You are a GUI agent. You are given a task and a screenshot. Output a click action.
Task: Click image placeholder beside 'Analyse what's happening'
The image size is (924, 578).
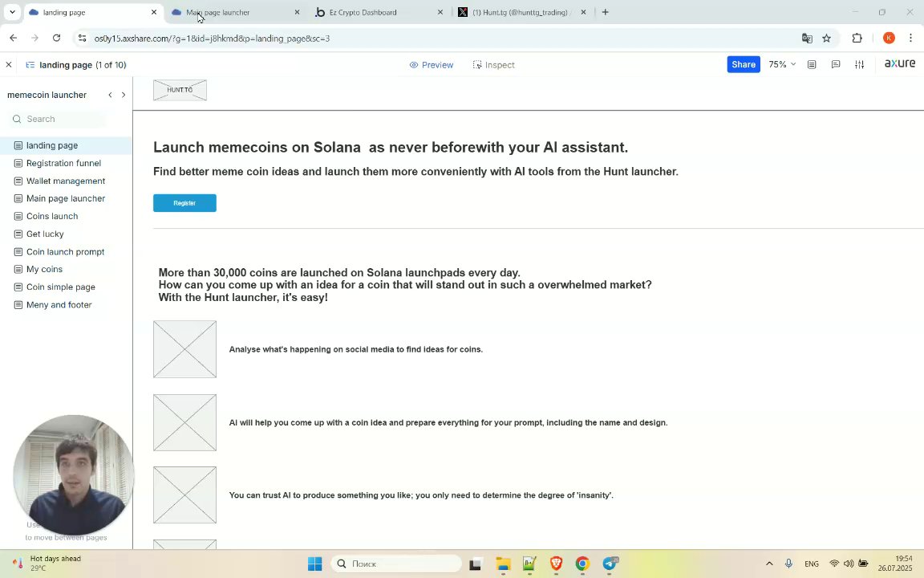click(x=184, y=349)
